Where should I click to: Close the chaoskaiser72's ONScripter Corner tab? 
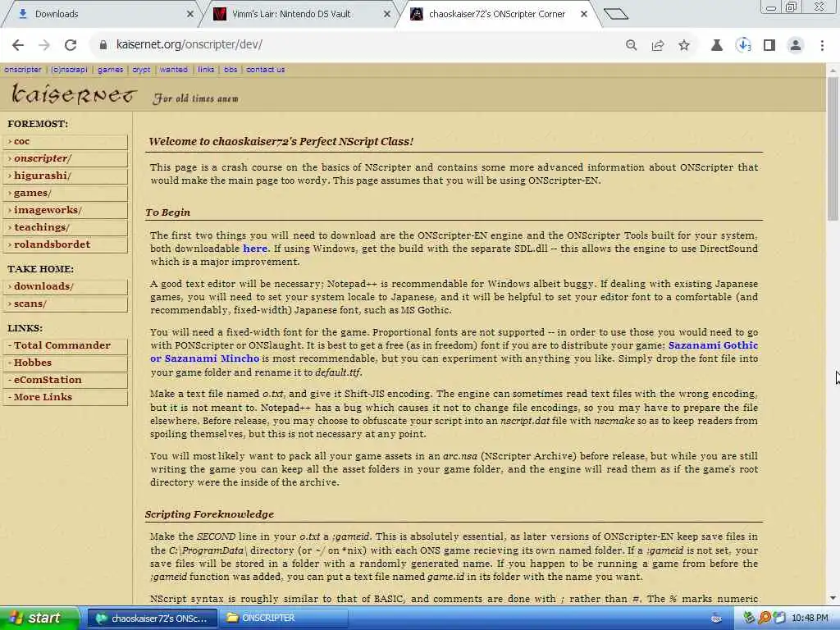click(x=584, y=14)
